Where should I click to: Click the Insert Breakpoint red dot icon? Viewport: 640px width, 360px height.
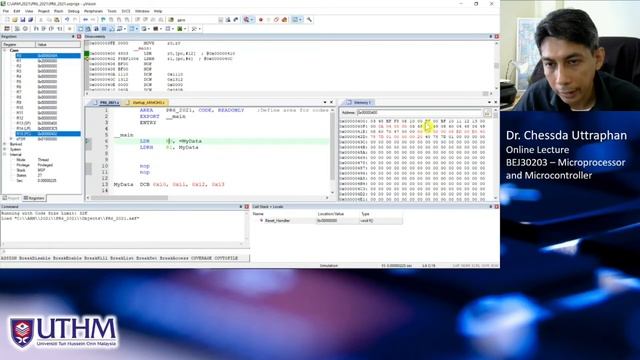click(261, 20)
